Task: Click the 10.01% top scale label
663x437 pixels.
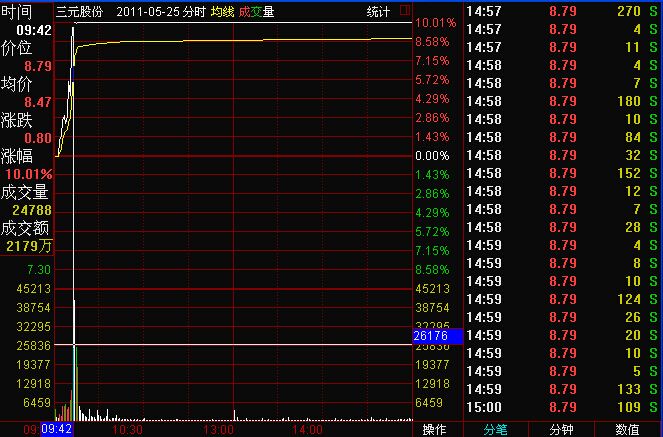Action: coord(435,22)
